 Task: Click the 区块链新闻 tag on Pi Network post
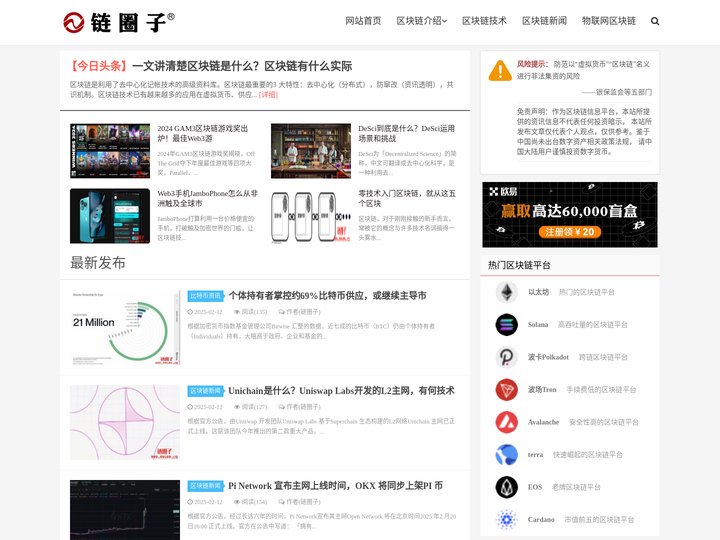(x=205, y=486)
